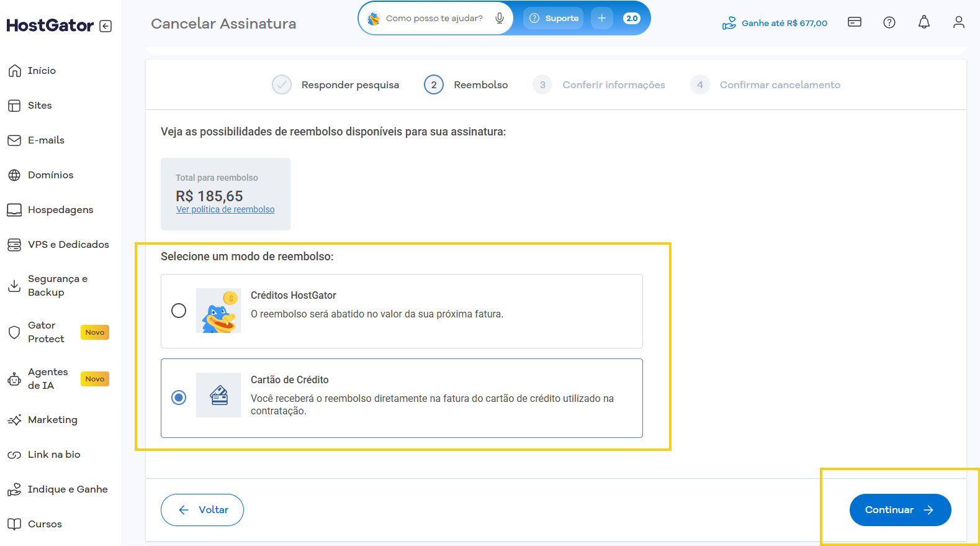Open notifications bell icon
This screenshot has width=980, height=546.
coord(924,22)
